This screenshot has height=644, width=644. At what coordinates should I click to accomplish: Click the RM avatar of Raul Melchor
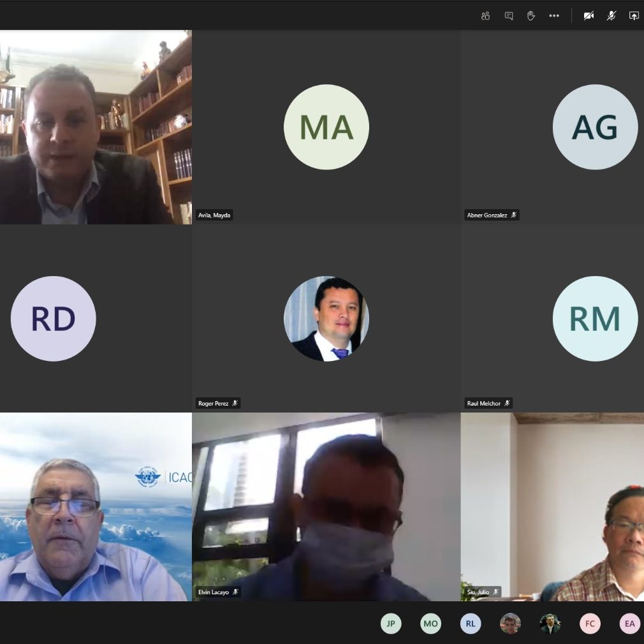(594, 318)
